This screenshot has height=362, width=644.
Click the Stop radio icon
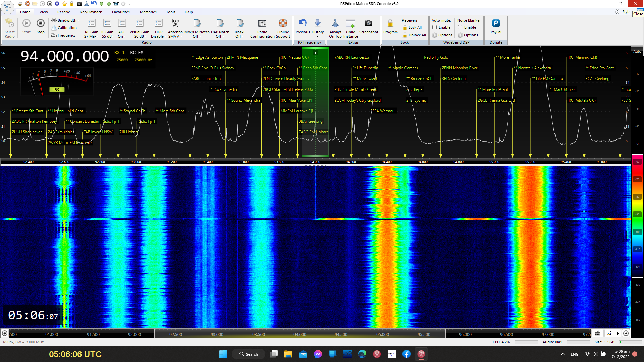[x=40, y=23]
